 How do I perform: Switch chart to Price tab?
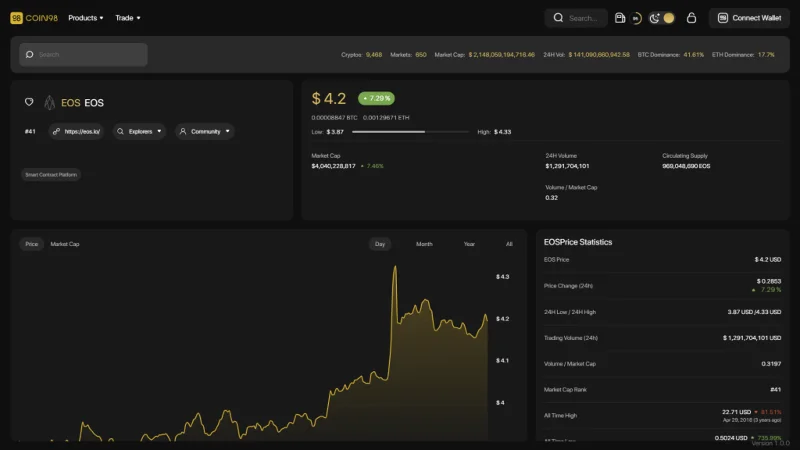coord(32,244)
